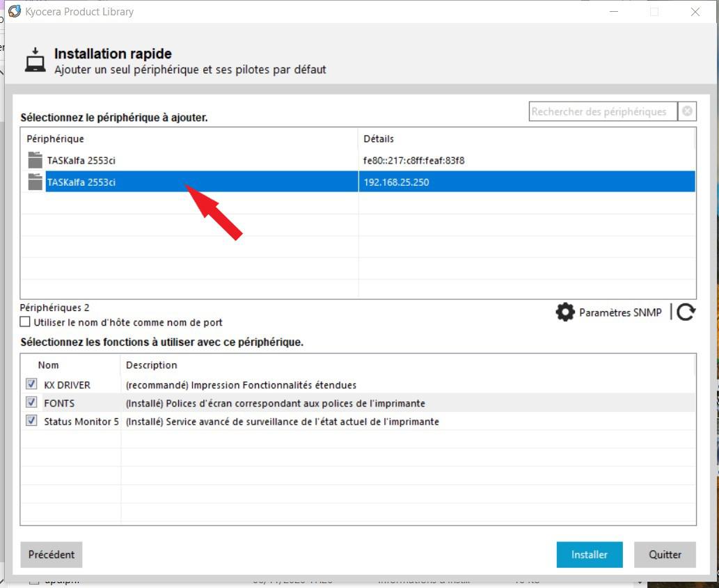Uncheck the FONTS checkbox
This screenshot has height=588, width=719.
point(31,402)
